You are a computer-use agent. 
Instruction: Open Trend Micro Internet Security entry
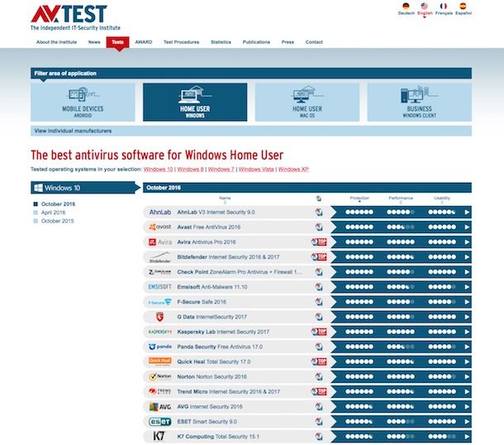coord(229,391)
